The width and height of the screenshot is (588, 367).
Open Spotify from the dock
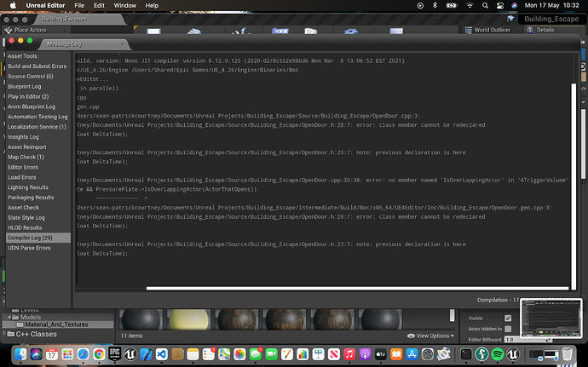click(x=498, y=354)
